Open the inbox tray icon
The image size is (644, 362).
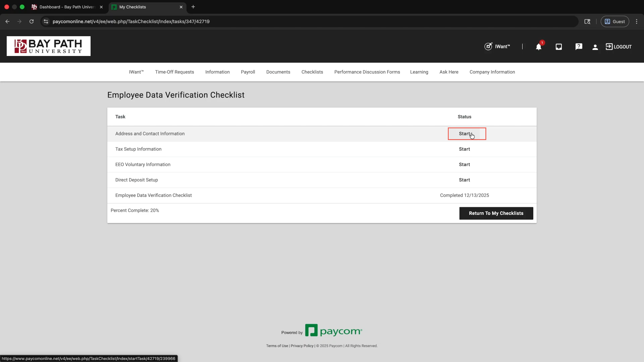pyautogui.click(x=558, y=47)
